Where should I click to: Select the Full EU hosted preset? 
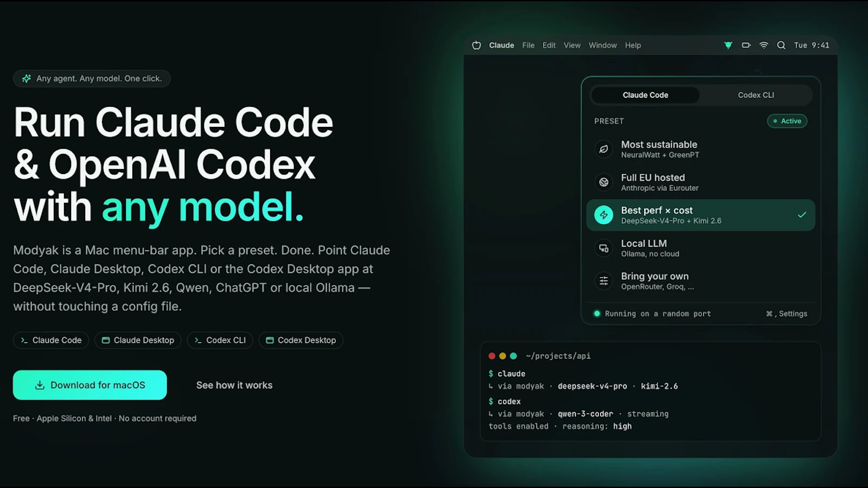pyautogui.click(x=700, y=182)
